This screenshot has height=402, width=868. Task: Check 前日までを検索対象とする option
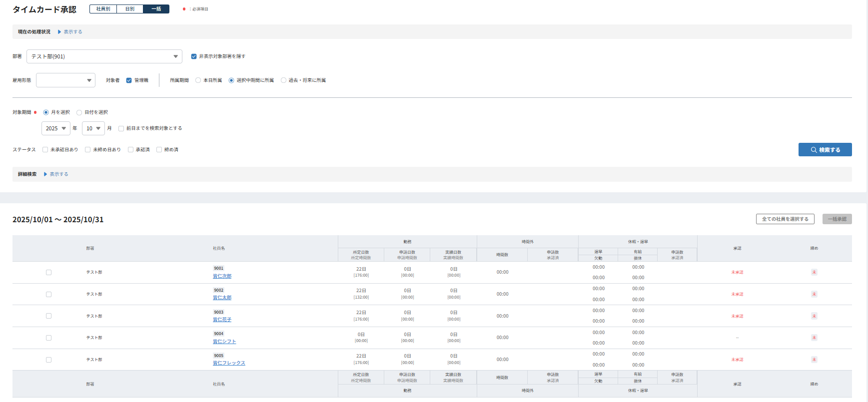pos(121,128)
